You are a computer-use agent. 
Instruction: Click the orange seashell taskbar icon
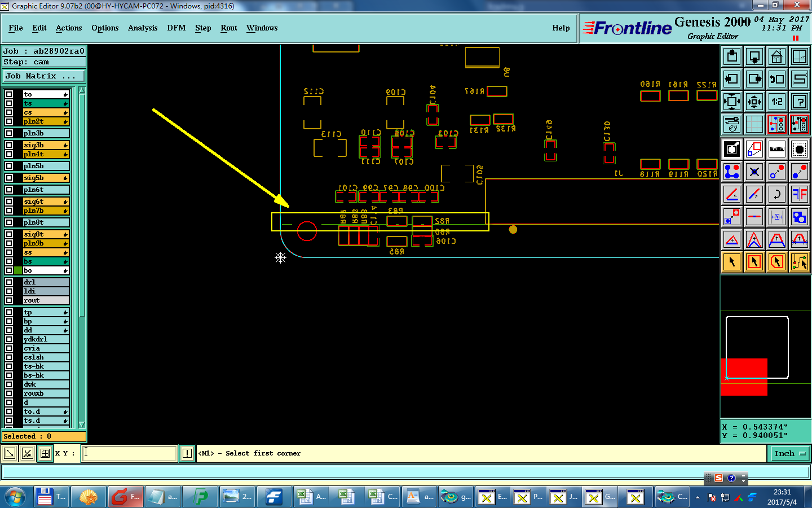[88, 497]
